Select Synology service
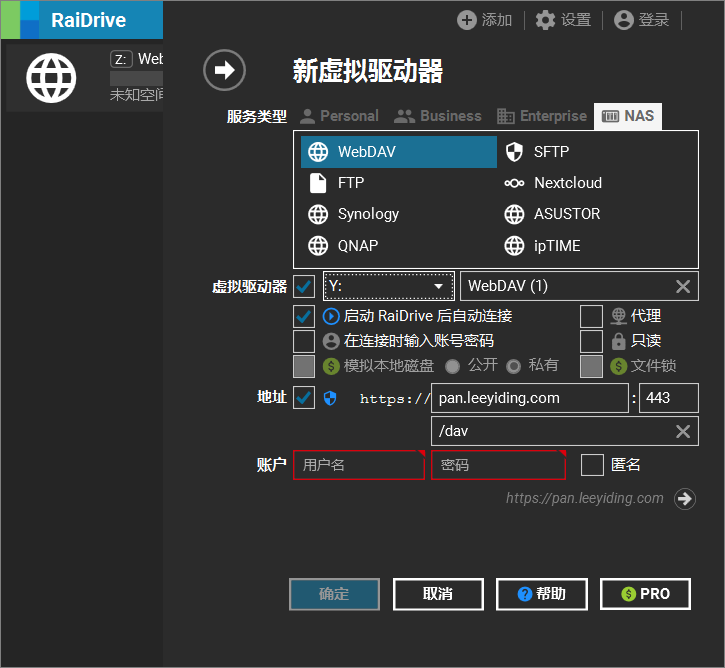The height and width of the screenshot is (668, 725). pyautogui.click(x=367, y=214)
